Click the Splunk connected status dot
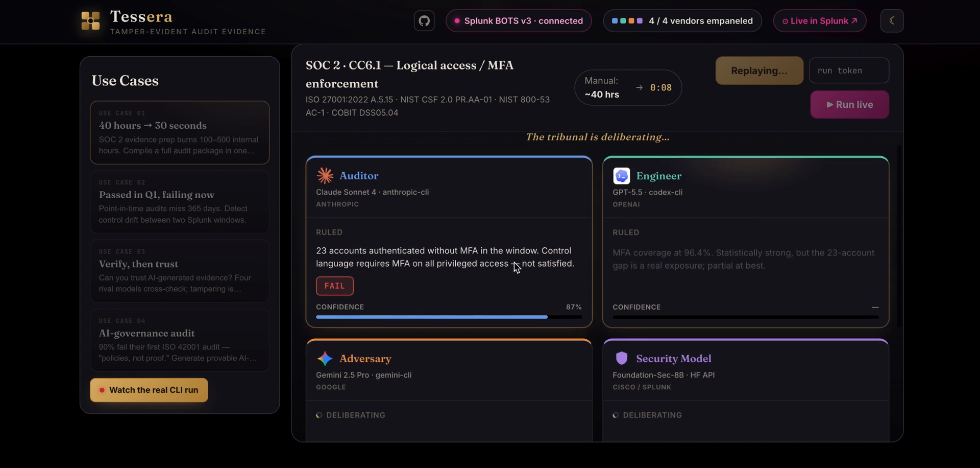980x468 pixels. pos(457,21)
